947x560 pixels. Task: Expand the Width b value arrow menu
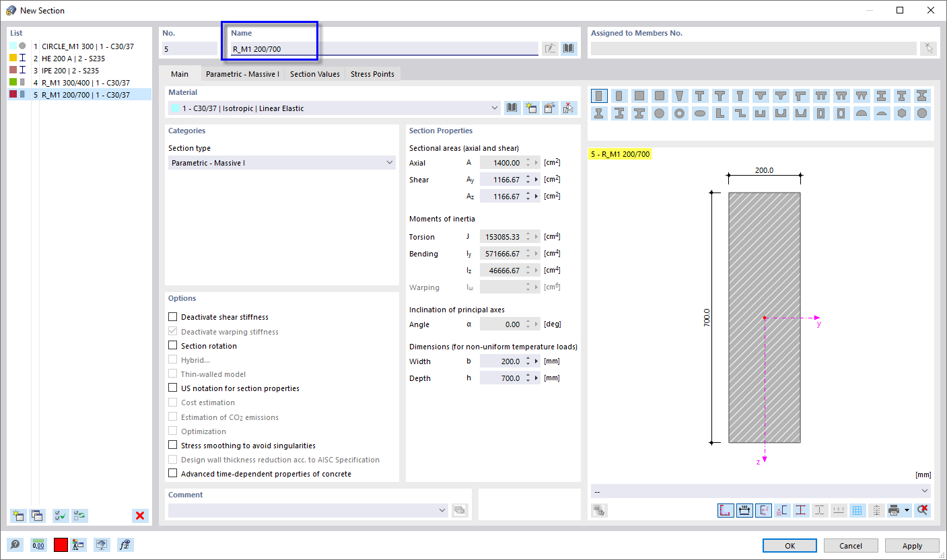point(536,361)
